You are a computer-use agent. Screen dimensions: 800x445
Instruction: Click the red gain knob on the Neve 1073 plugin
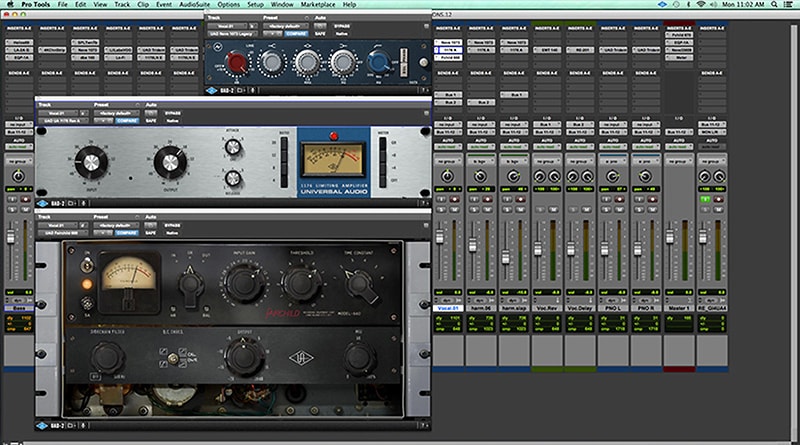point(236,63)
